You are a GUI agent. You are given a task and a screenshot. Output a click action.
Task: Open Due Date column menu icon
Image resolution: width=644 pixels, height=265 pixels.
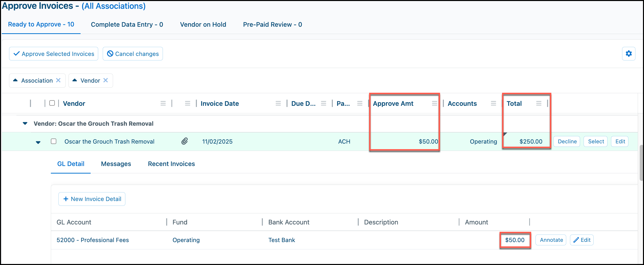point(324,104)
